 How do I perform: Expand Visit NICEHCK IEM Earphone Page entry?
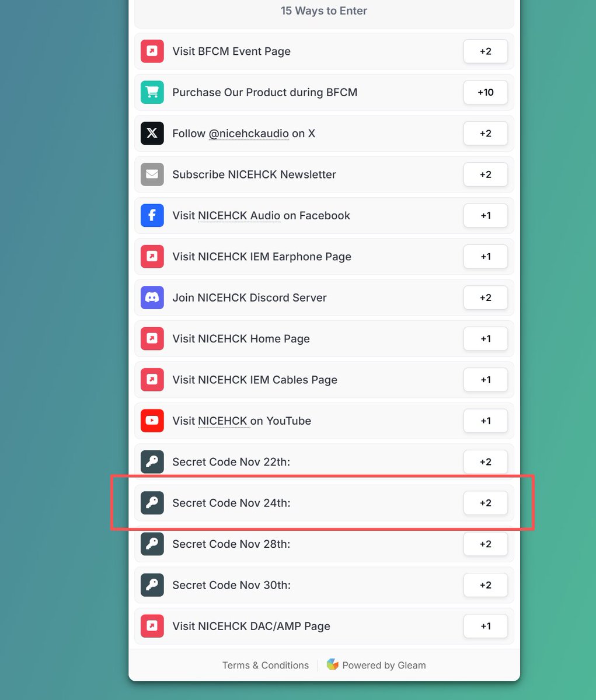coord(324,257)
